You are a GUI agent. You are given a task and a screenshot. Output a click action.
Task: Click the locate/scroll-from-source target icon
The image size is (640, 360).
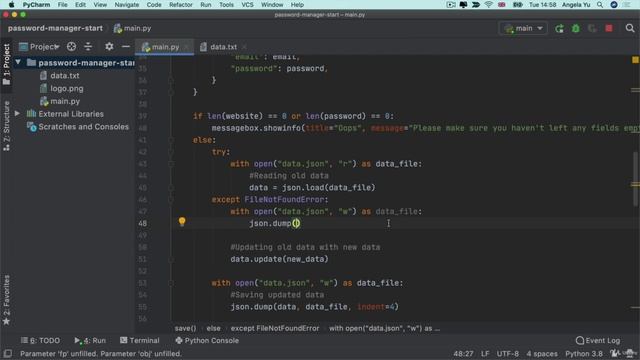point(71,47)
